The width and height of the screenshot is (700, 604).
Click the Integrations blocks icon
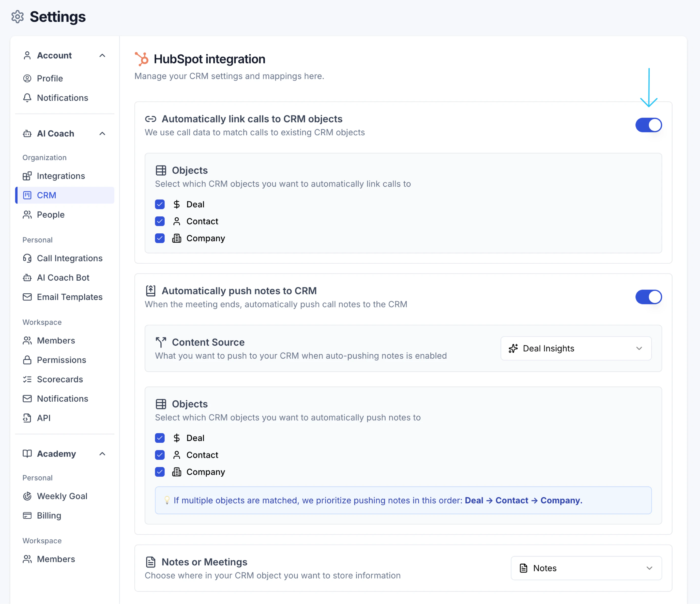tap(27, 176)
